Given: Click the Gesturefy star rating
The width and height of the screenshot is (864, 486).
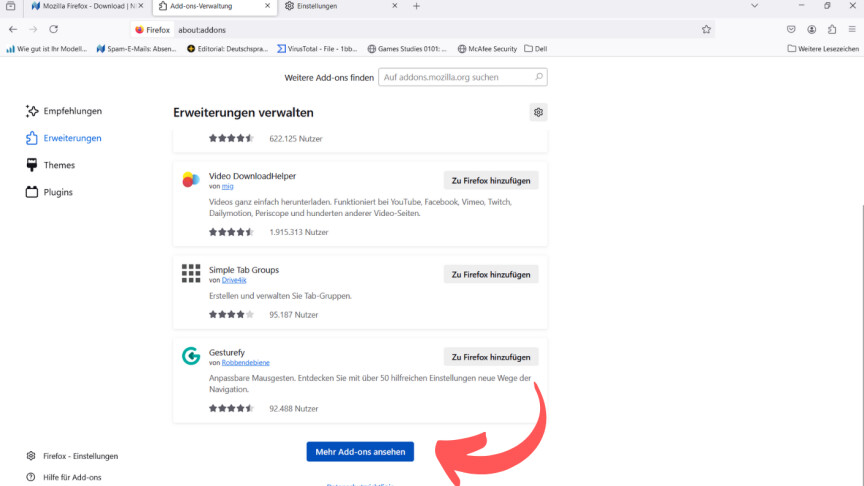Looking at the screenshot, I should pos(231,408).
